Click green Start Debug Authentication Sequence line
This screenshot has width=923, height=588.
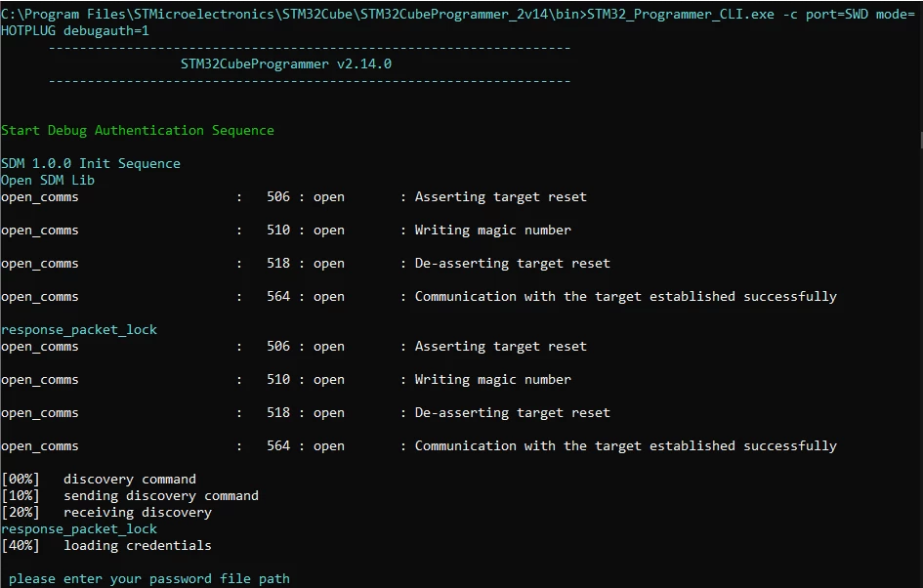click(x=137, y=130)
